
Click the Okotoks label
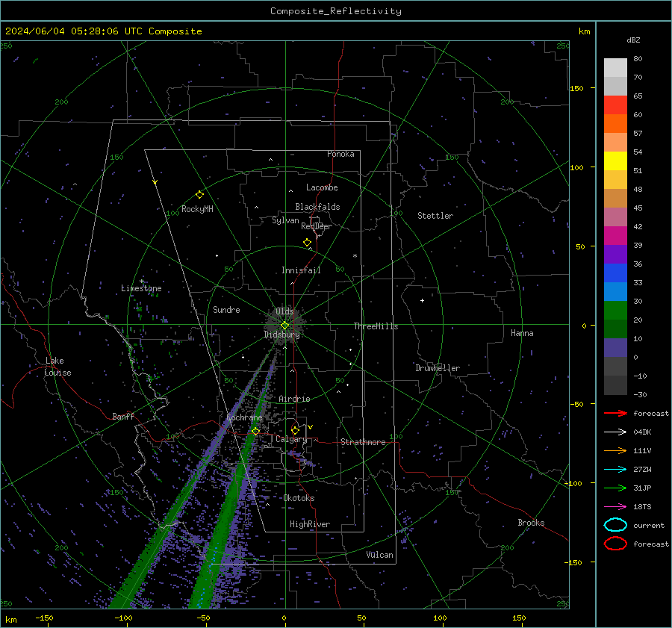(x=299, y=498)
